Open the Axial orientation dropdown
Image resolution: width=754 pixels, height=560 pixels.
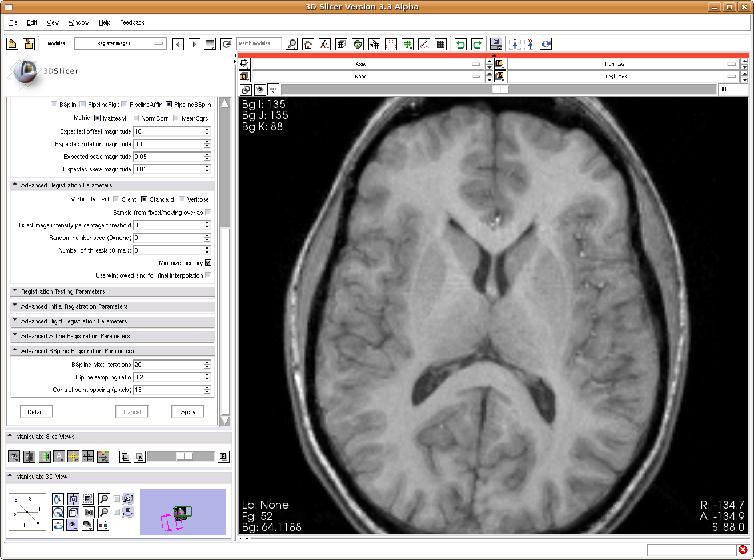coord(368,64)
